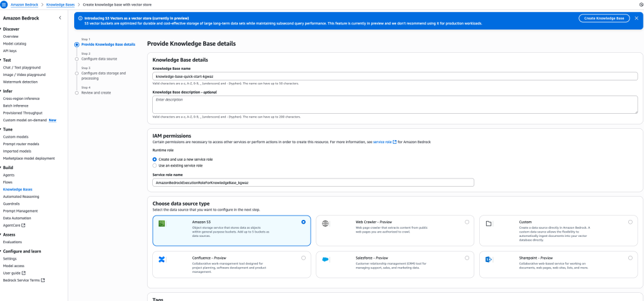Image resolution: width=644 pixels, height=301 pixels.
Task: Collapse the Assess section triangle
Action: coord(1,235)
